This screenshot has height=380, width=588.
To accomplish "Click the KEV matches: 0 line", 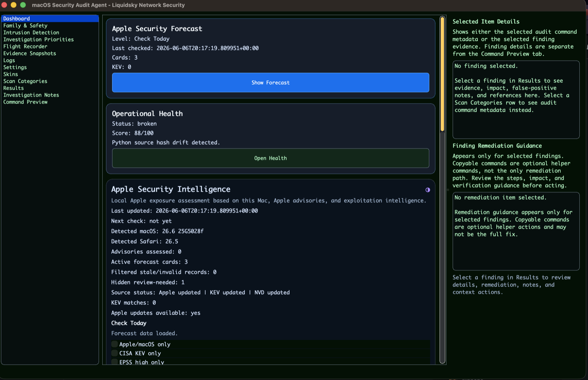I will [x=134, y=303].
